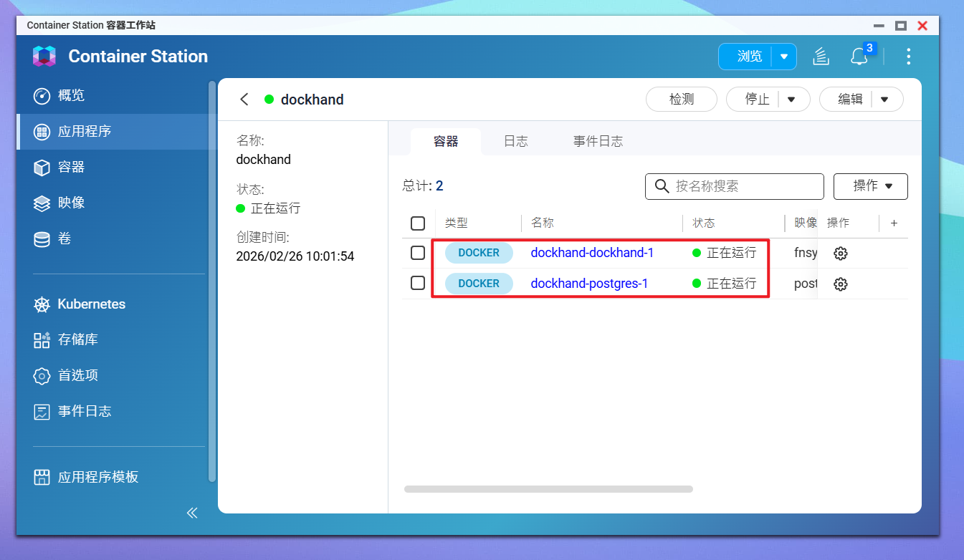Viewport: 964px width, 560px height.
Task: Check the select-all checkbox in table header
Action: (418, 223)
